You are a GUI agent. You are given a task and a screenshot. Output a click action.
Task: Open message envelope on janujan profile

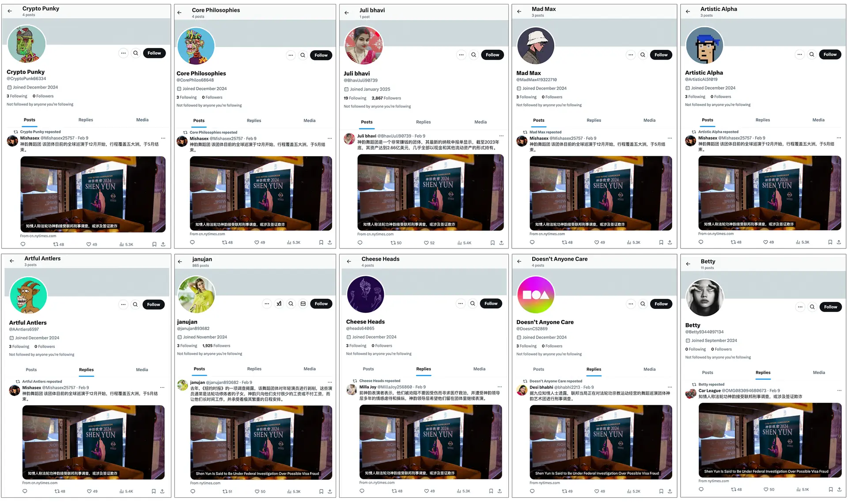[303, 304]
